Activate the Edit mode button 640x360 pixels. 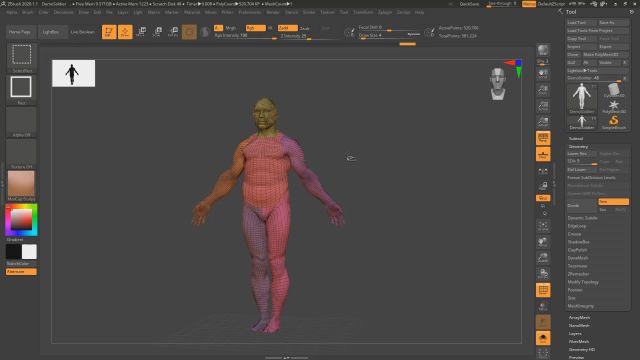pos(109,32)
